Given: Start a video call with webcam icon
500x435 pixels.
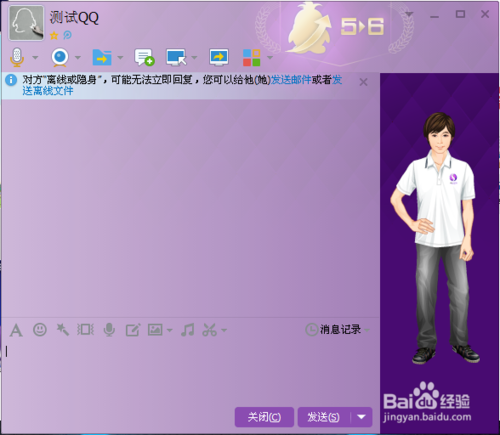Looking at the screenshot, I should coord(60,57).
